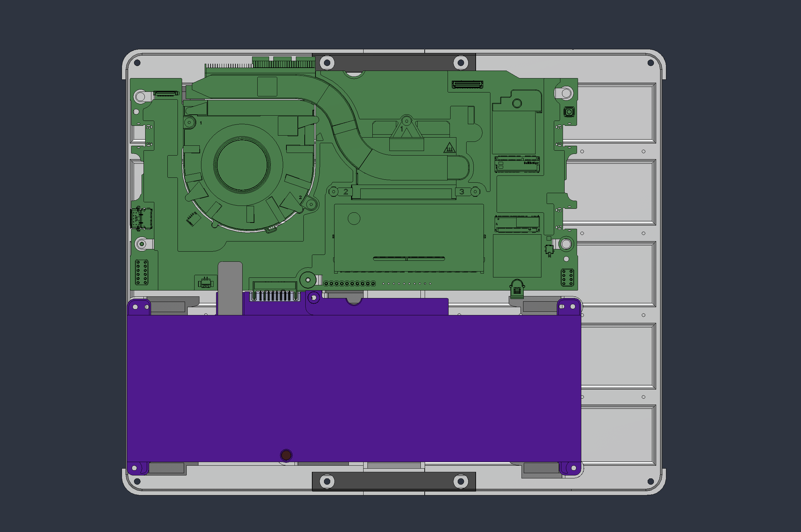Click the chassis screw hole in the bottom-left corner
The image size is (801, 532).
[x=137, y=481]
